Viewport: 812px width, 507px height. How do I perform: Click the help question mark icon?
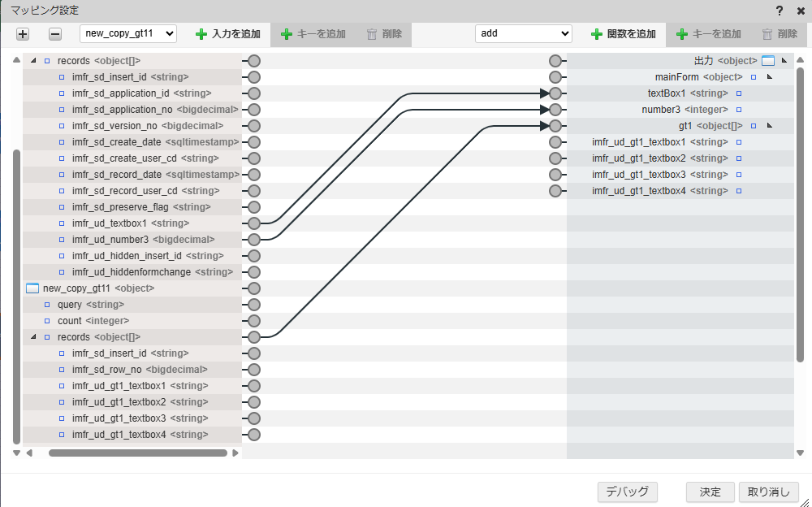(780, 10)
